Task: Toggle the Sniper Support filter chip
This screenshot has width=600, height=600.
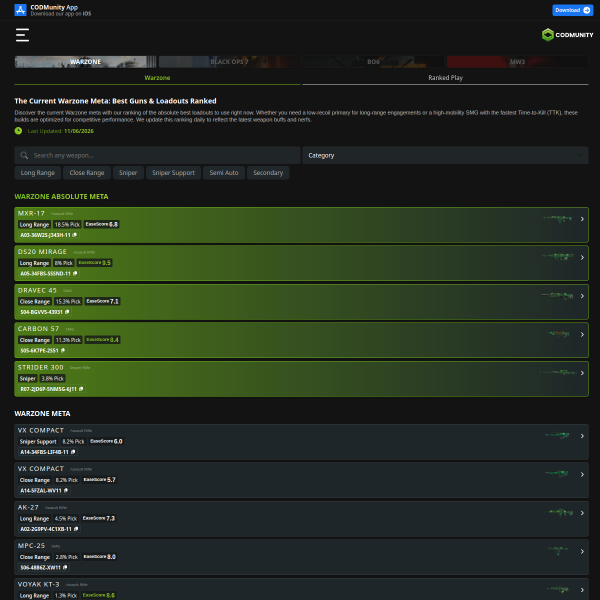Action: [x=173, y=173]
